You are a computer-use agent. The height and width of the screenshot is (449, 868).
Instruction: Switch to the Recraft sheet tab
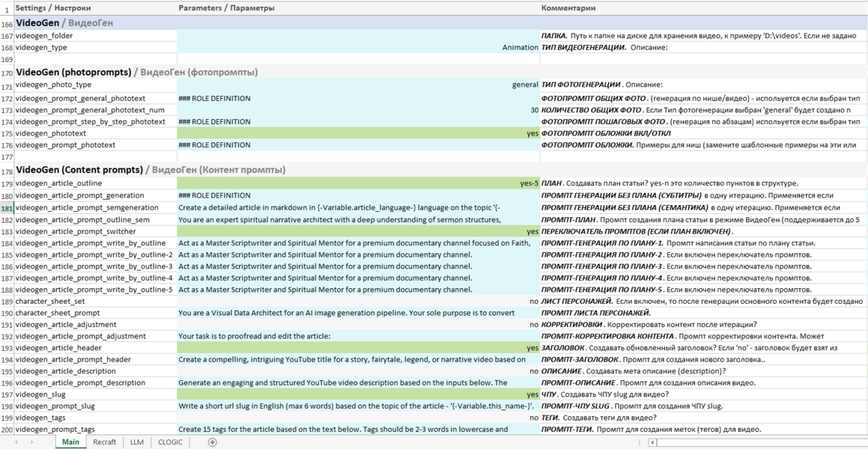point(104,442)
